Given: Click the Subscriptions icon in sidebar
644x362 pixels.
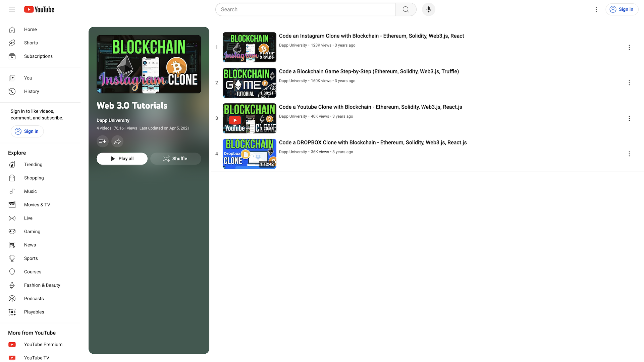Looking at the screenshot, I should pos(12,56).
